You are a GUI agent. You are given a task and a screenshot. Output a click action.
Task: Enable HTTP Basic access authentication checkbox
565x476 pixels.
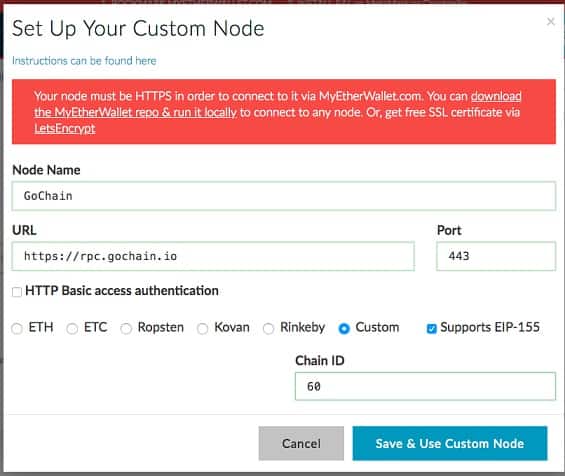(x=17, y=292)
